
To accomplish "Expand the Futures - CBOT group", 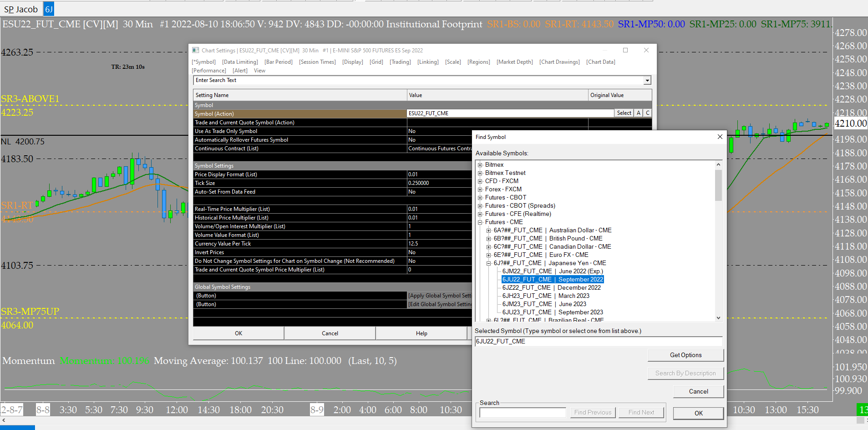I will click(x=480, y=198).
